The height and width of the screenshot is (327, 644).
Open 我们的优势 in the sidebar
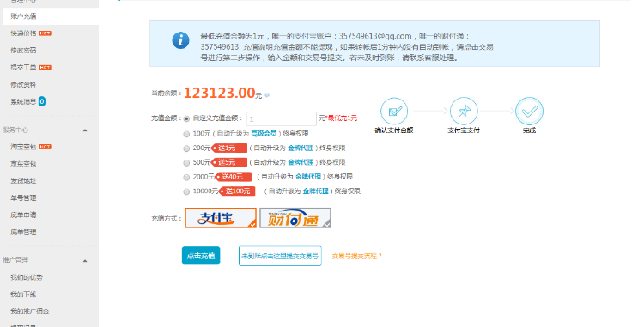(x=27, y=277)
